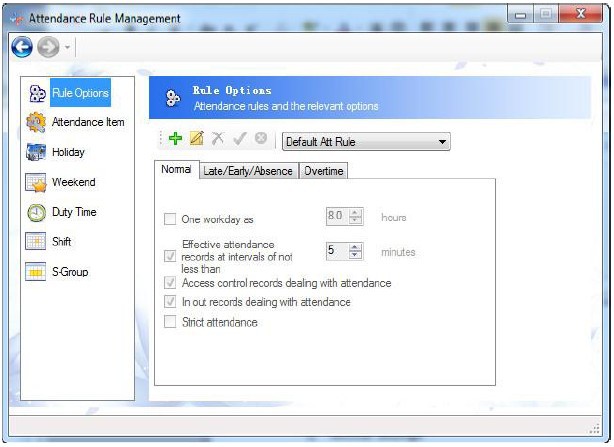Increase minutes interval with up spinner
Viewport: 614px width, 447px height.
[x=355, y=247]
